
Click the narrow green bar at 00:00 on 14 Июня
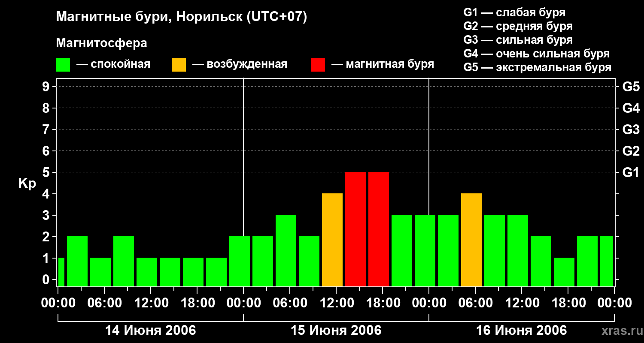click(x=61, y=272)
